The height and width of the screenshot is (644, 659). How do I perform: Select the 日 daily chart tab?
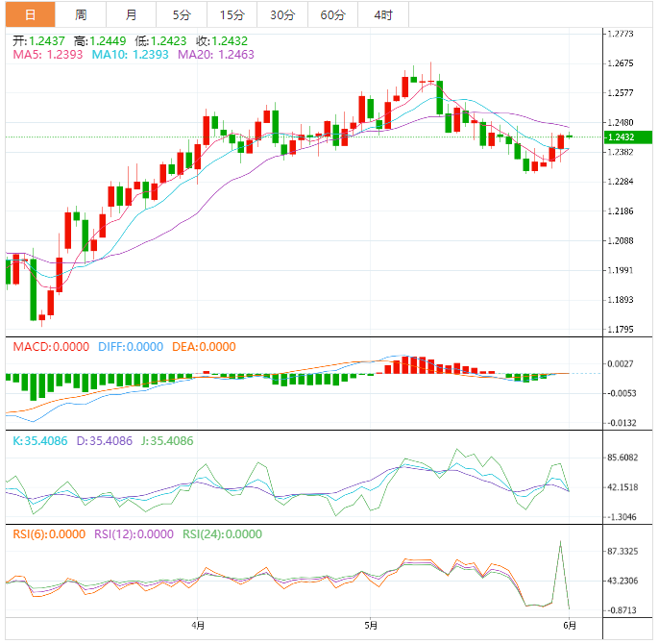[30, 14]
